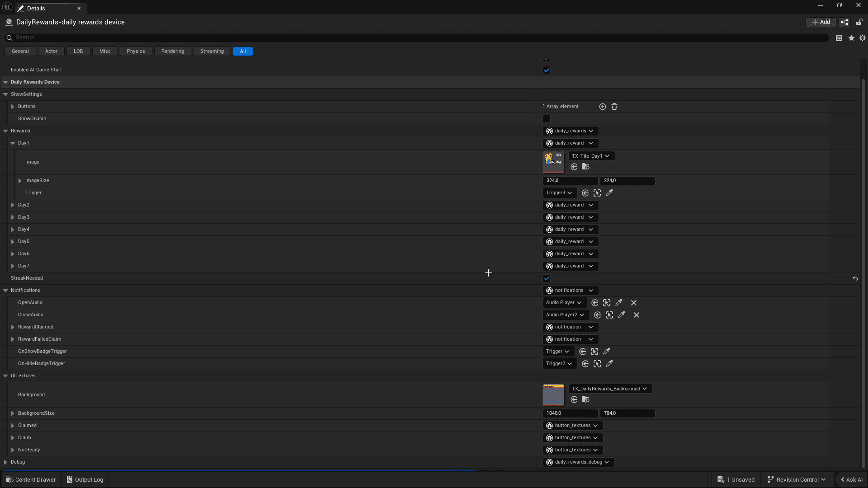Viewport: 868px width, 488px height.
Task: Click the Add component button
Action: point(821,22)
